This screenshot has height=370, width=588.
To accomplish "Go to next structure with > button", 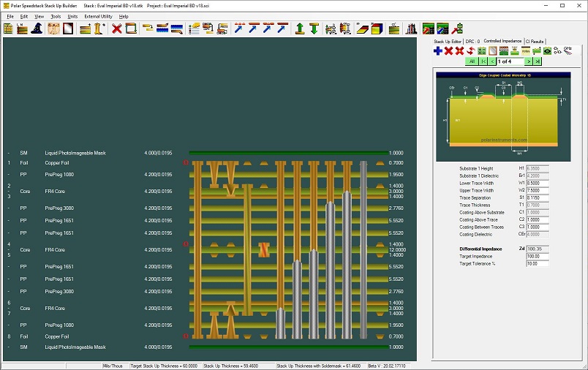I will point(528,61).
